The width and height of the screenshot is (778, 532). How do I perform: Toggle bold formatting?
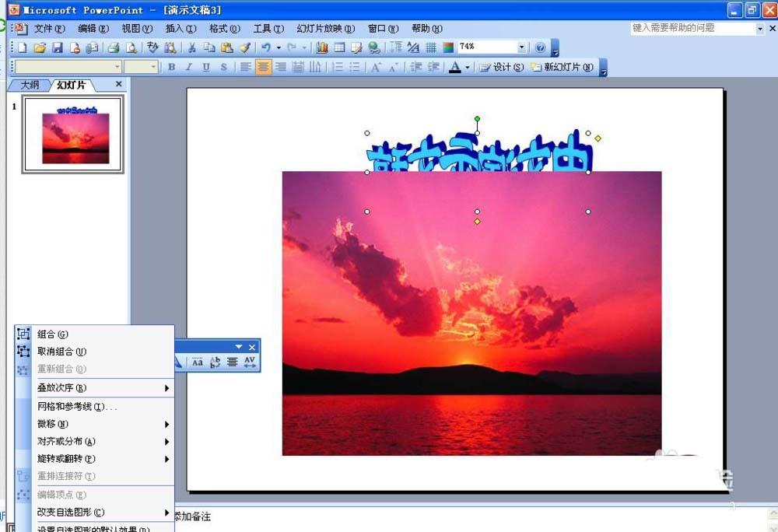pyautogui.click(x=172, y=68)
